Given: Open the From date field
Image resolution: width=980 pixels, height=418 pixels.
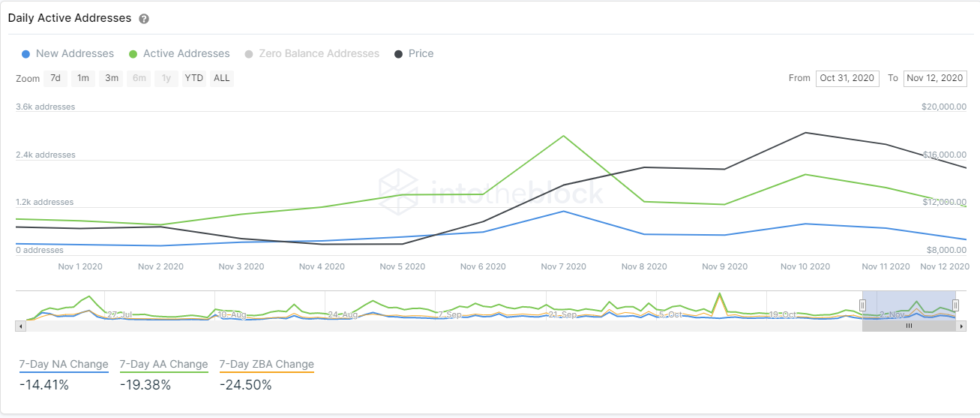Looking at the screenshot, I should click(847, 78).
